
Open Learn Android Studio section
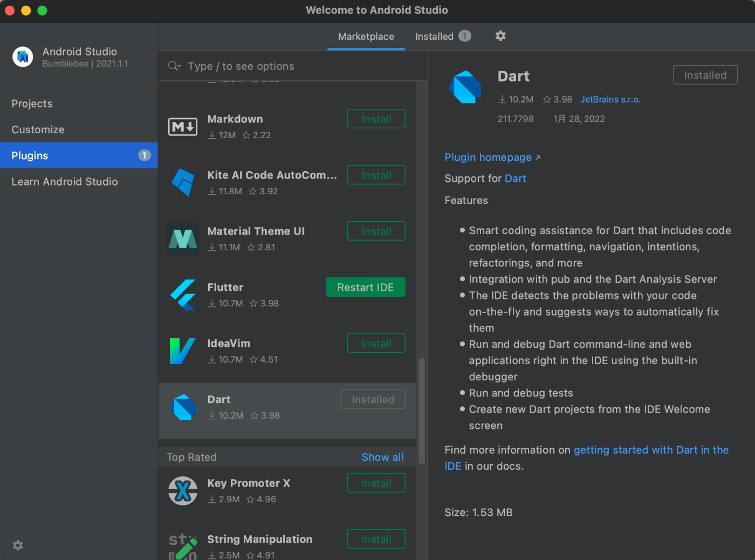79,181
